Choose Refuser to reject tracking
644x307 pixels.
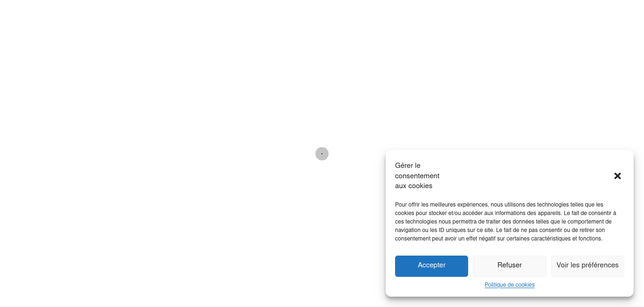pos(510,266)
